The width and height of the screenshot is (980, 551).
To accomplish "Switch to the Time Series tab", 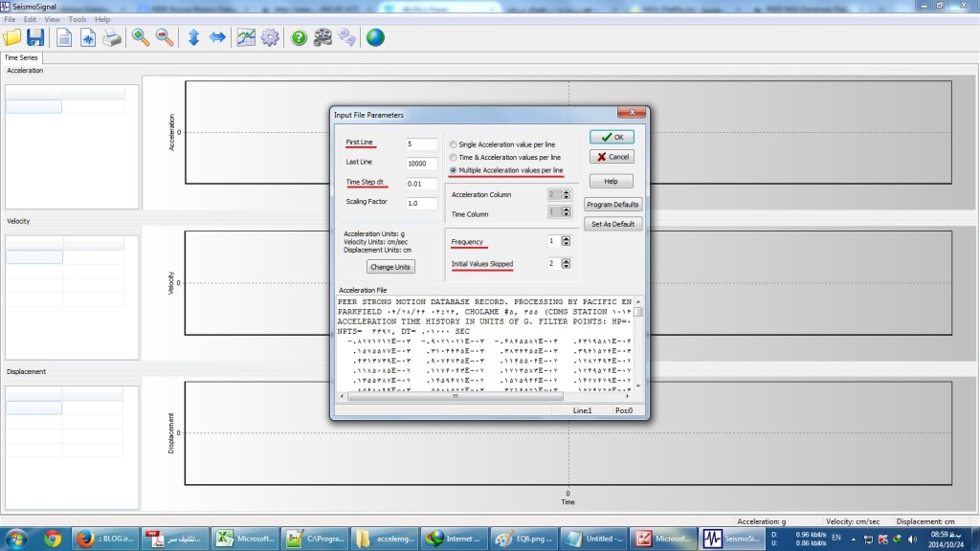I will click(22, 57).
